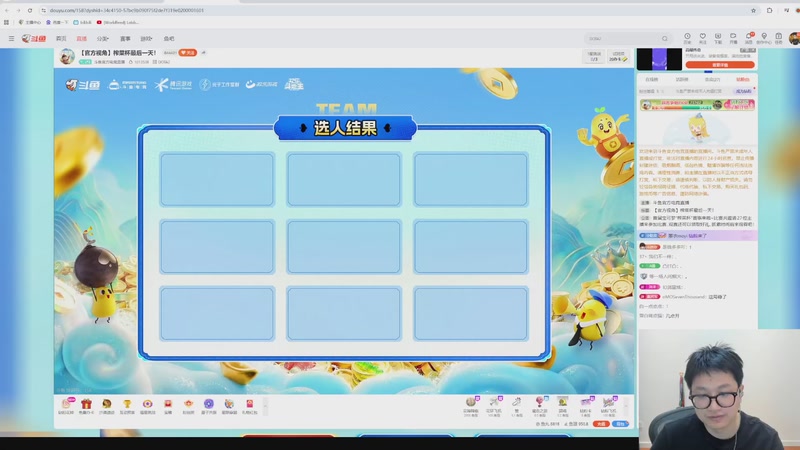Select the red highlighted chat panel tab

click(x=742, y=80)
